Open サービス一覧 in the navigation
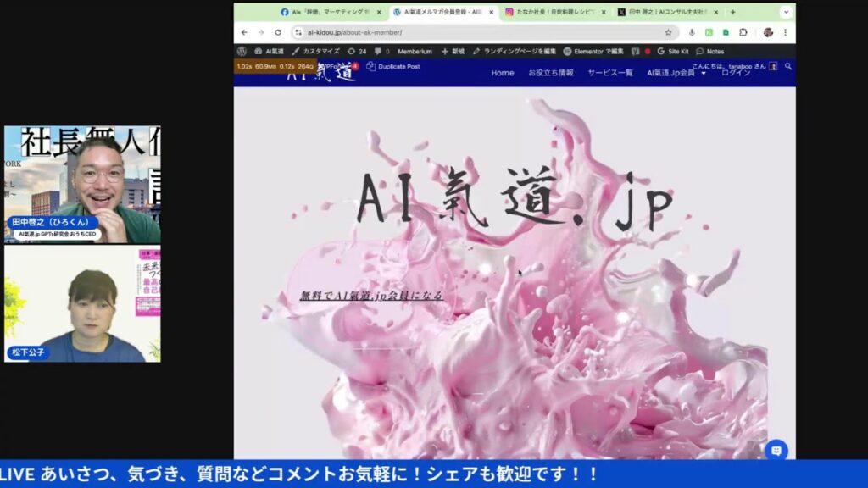Image resolution: width=868 pixels, height=488 pixels. [x=610, y=73]
